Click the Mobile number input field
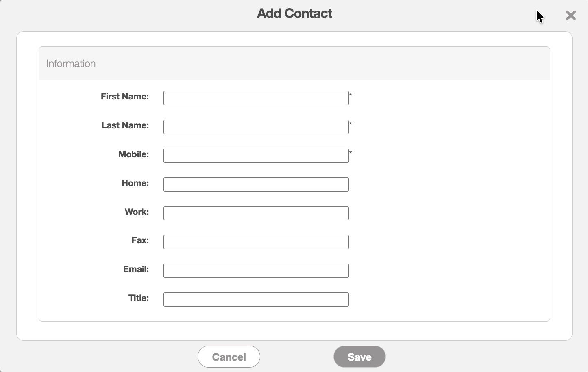Viewport: 588px width, 372px height. click(x=256, y=156)
